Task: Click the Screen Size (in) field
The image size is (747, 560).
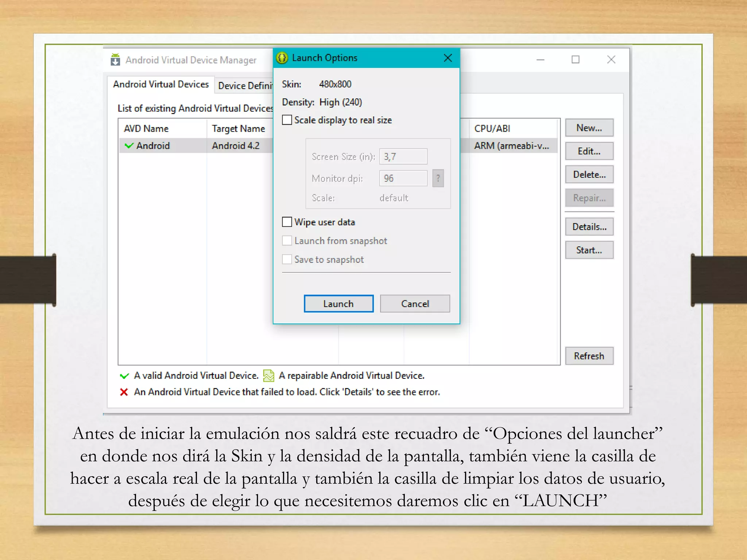Action: (403, 157)
